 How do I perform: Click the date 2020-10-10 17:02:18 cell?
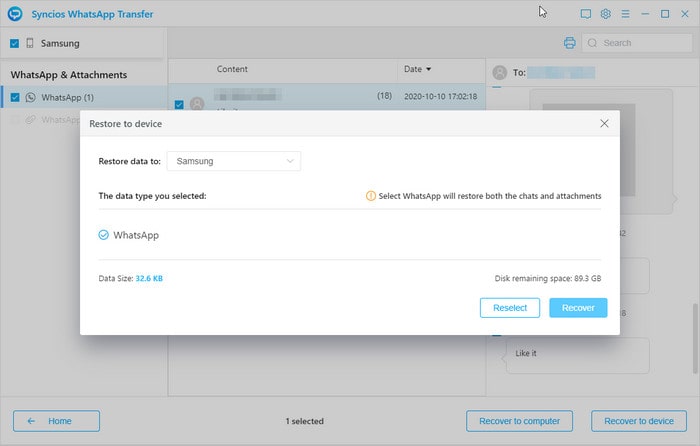[x=440, y=96]
